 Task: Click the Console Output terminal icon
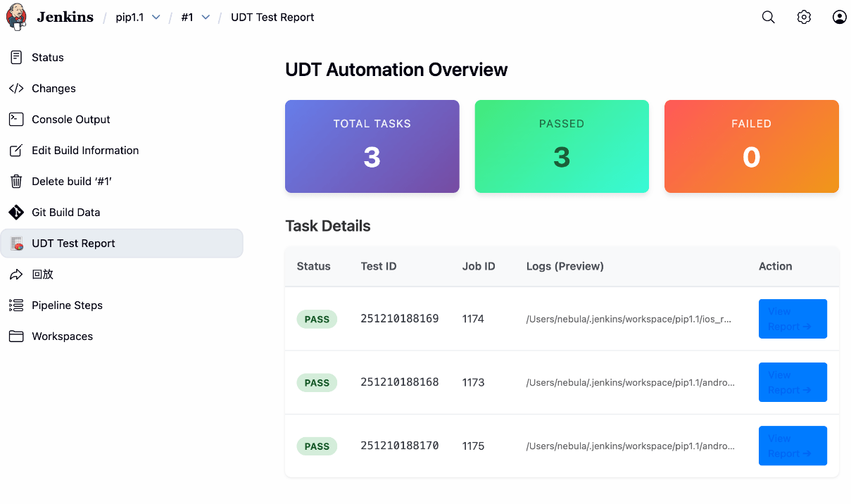[16, 120]
